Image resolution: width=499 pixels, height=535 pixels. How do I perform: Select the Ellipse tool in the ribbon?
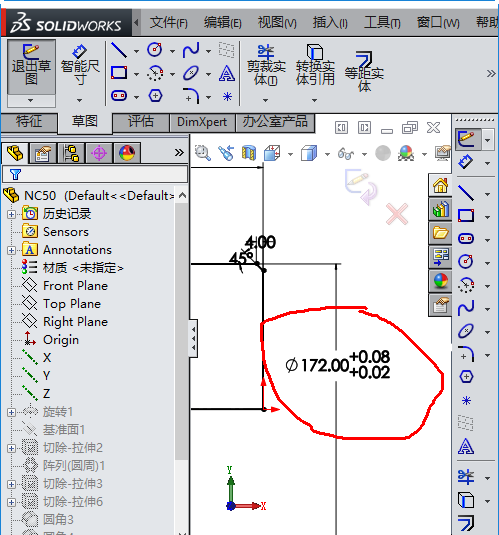191,73
